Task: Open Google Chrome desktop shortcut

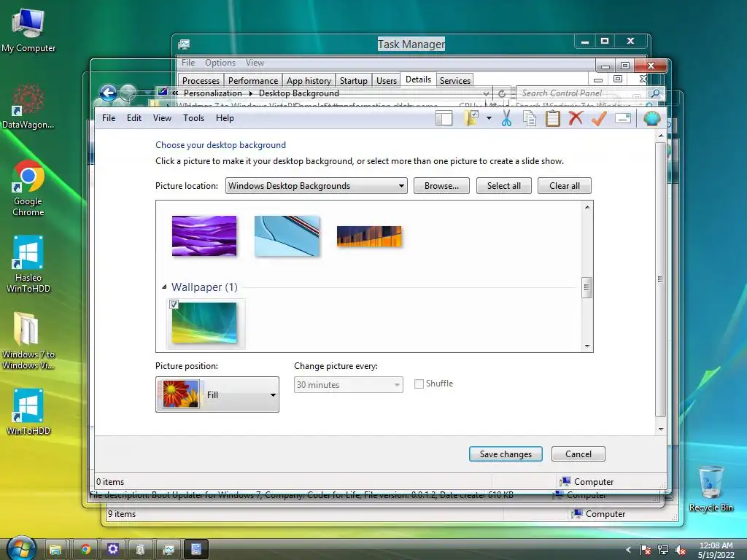Action: click(28, 187)
